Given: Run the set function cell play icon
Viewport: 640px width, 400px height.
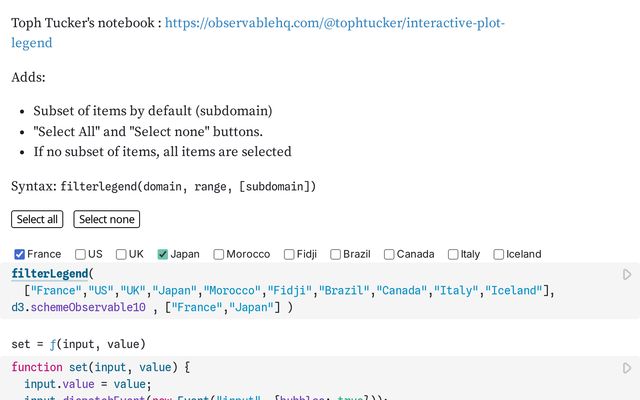Looking at the screenshot, I should point(627,368).
